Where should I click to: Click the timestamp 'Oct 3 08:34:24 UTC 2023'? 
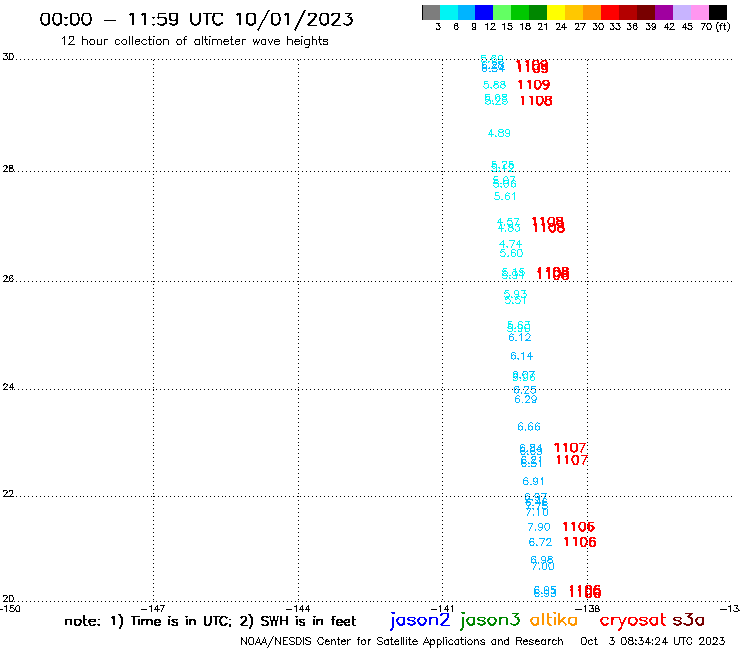[x=652, y=641]
